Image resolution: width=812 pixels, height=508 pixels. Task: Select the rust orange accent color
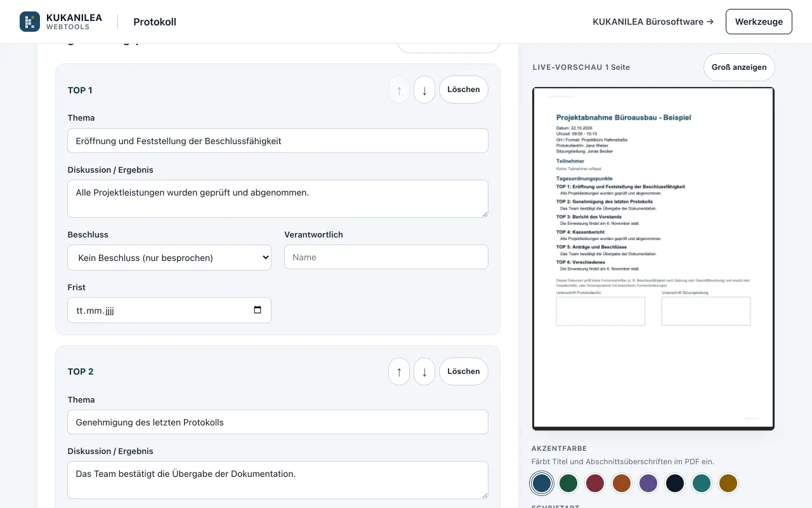click(622, 484)
